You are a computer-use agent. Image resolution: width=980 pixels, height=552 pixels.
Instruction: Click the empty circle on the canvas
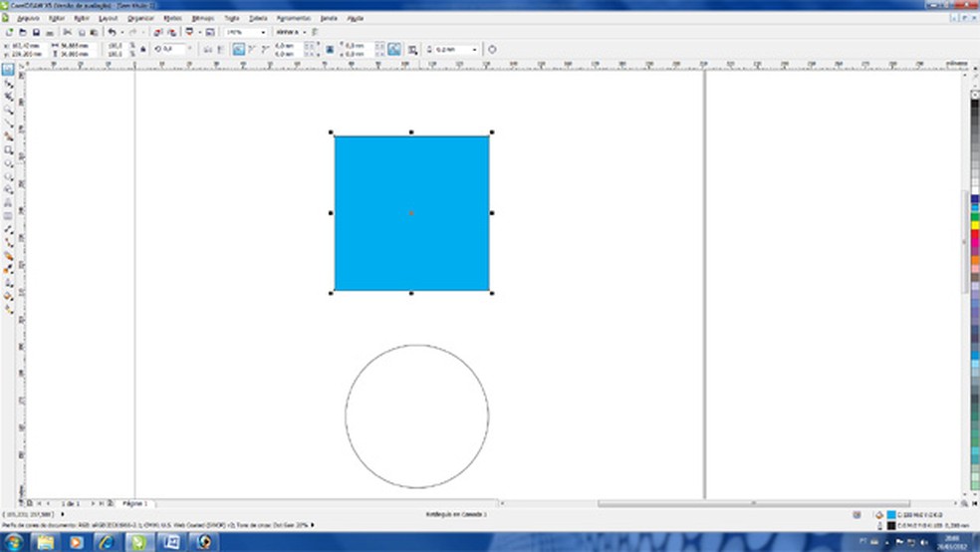416,416
